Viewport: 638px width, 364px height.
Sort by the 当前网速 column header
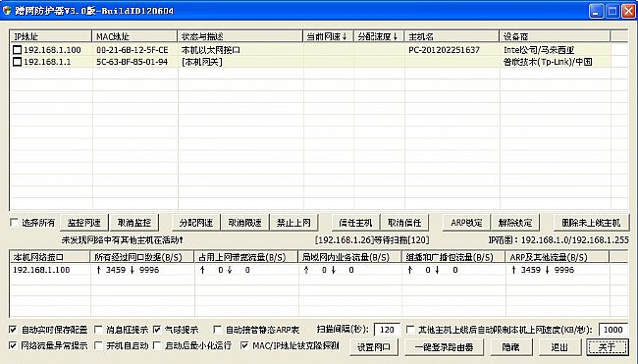click(x=329, y=36)
